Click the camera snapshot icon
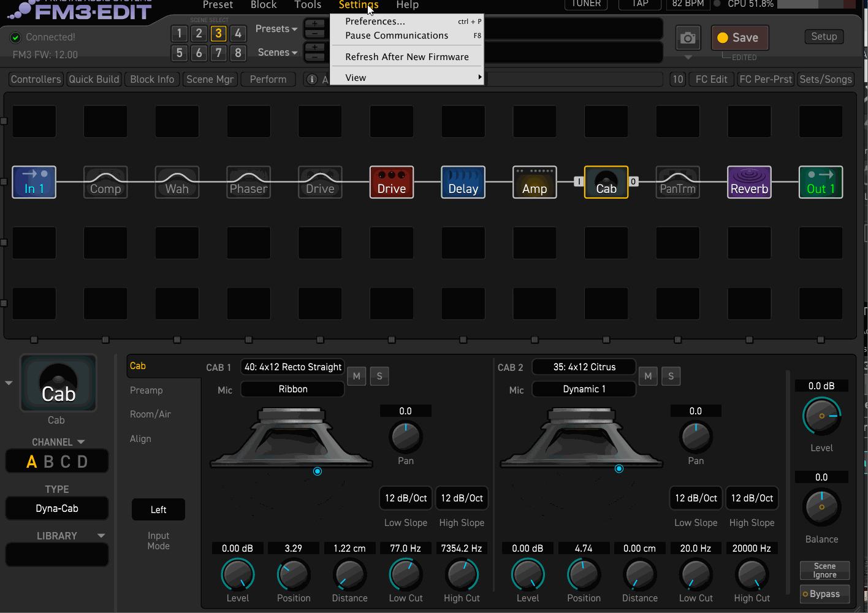 [x=688, y=38]
